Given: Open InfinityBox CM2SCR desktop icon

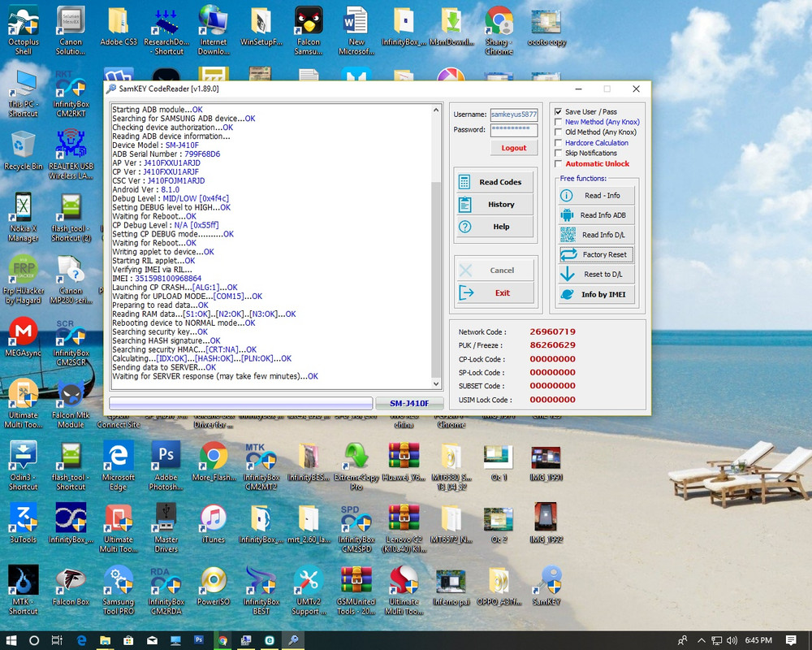Looking at the screenshot, I should 71,342.
